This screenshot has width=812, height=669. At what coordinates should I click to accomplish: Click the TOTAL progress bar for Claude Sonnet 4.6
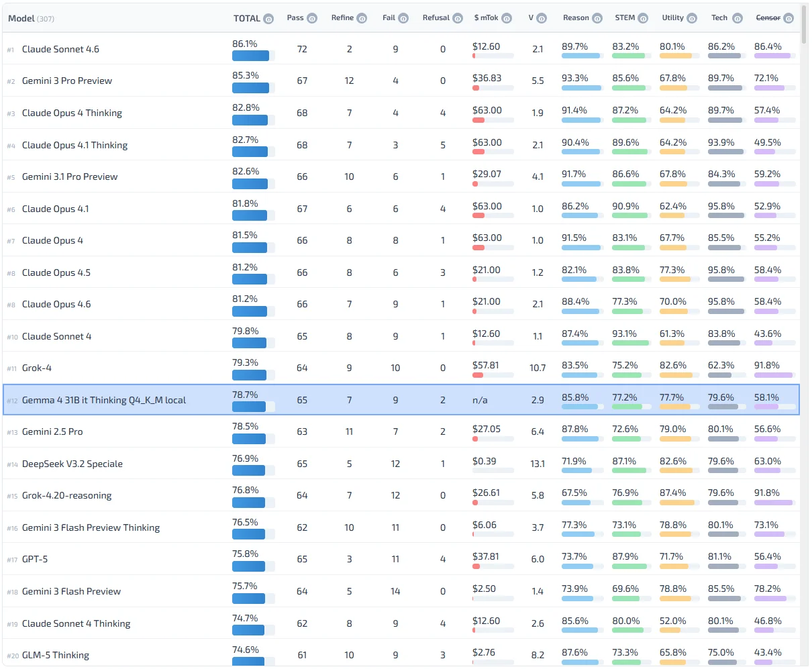point(253,56)
